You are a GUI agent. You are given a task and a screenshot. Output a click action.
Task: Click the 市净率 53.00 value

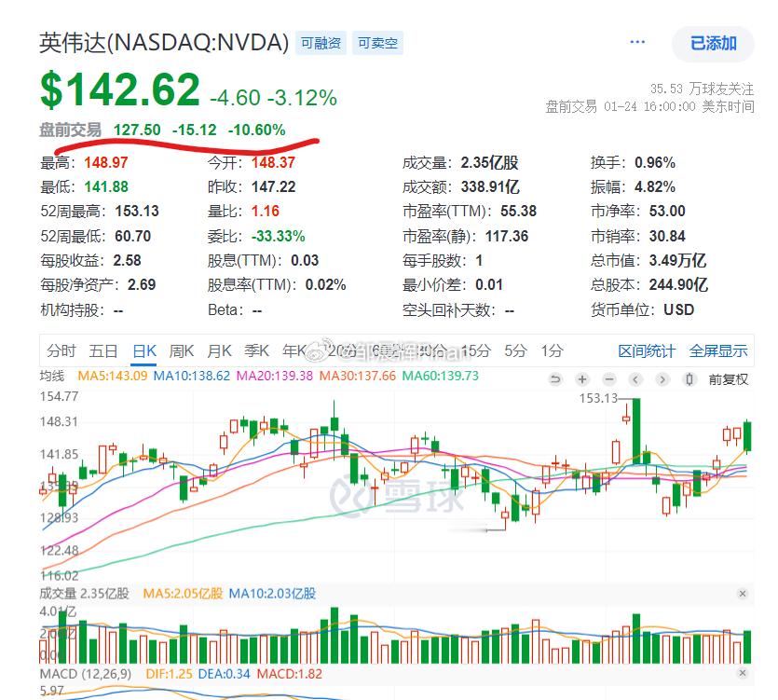(x=667, y=212)
